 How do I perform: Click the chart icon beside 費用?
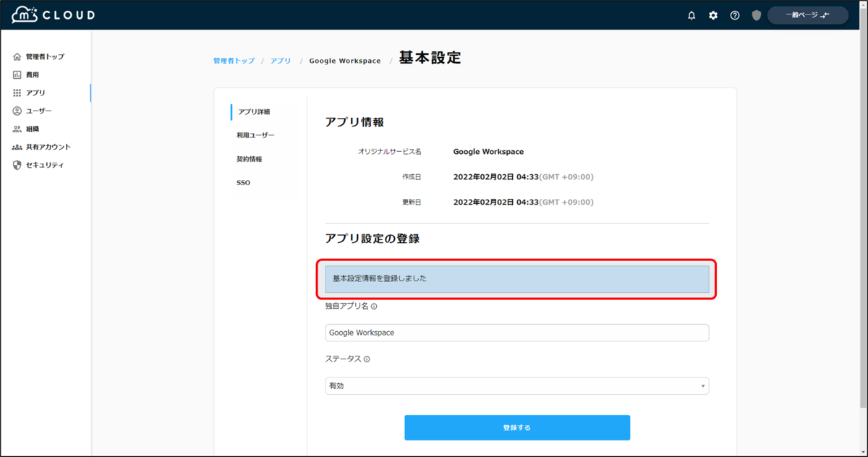[x=17, y=74]
